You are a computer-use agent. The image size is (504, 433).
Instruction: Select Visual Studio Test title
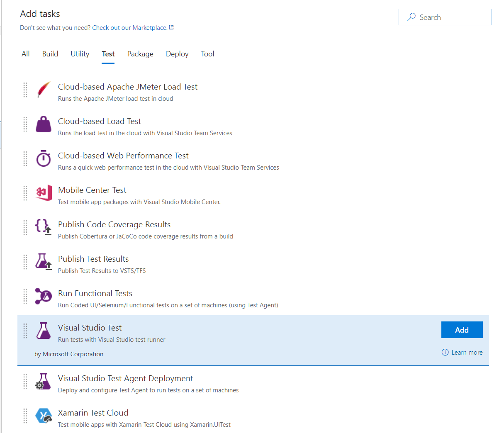coord(90,328)
